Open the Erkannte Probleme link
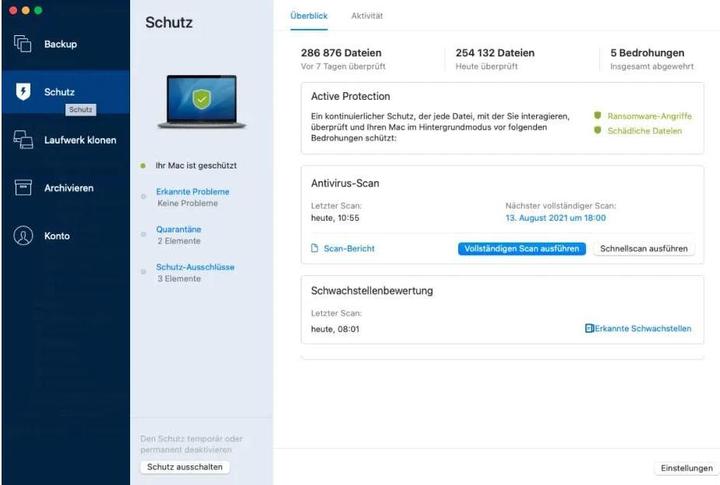Viewport: 720px width, 485px height. (x=192, y=192)
